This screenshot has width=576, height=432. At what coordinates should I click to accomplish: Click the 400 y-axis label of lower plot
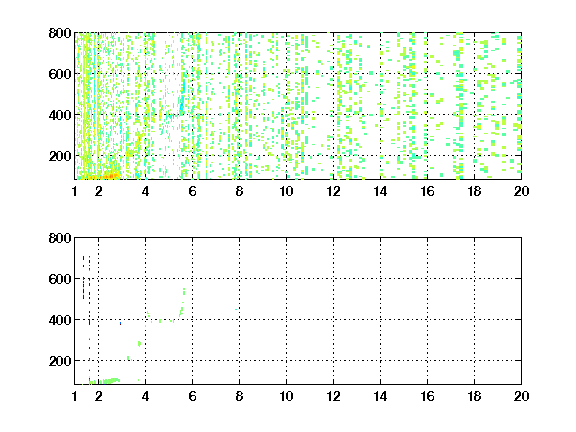(60, 320)
